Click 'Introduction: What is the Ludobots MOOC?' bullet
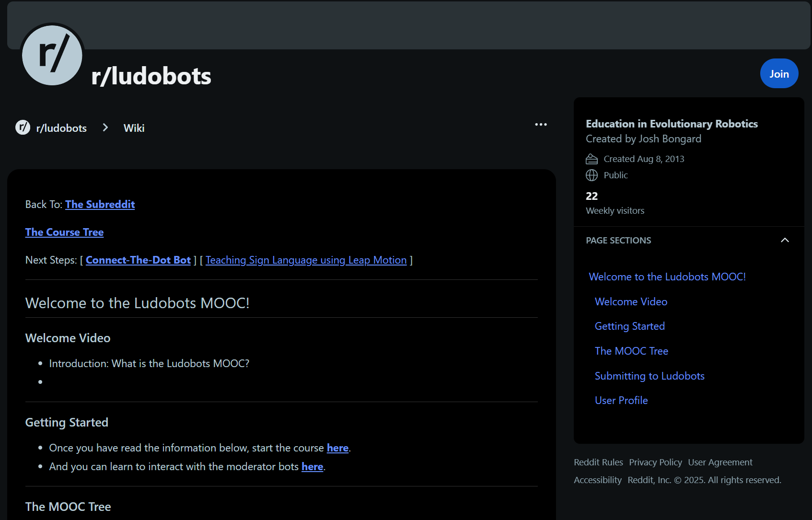Image resolution: width=812 pixels, height=520 pixels. click(x=149, y=364)
